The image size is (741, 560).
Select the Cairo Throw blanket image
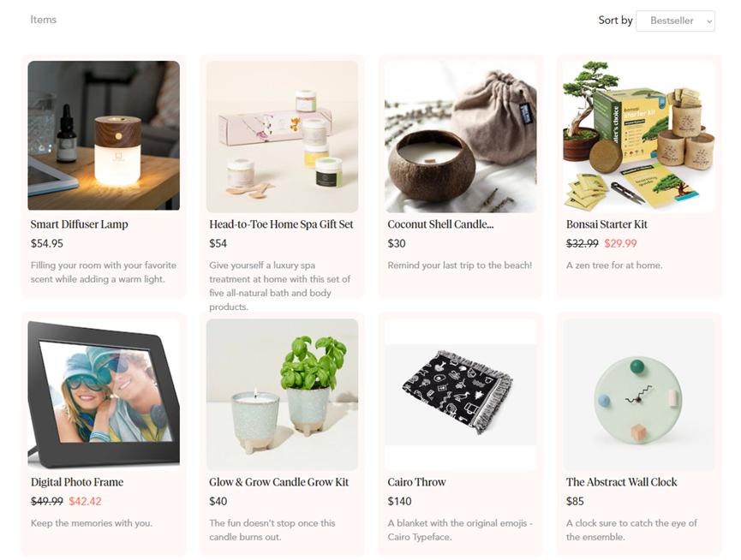click(461, 394)
